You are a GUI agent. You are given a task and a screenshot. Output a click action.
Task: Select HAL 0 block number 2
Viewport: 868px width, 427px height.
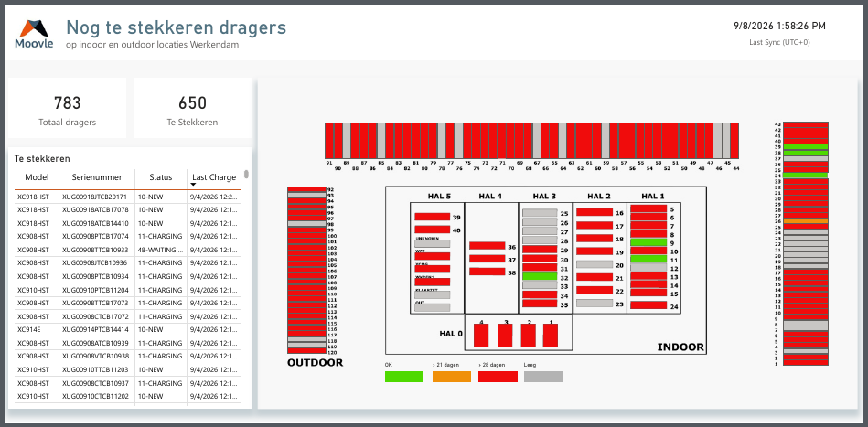coord(528,336)
